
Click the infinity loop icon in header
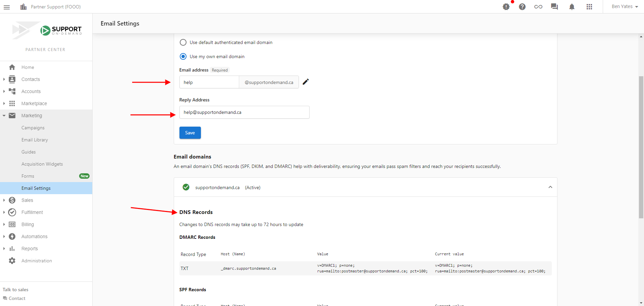pyautogui.click(x=538, y=7)
